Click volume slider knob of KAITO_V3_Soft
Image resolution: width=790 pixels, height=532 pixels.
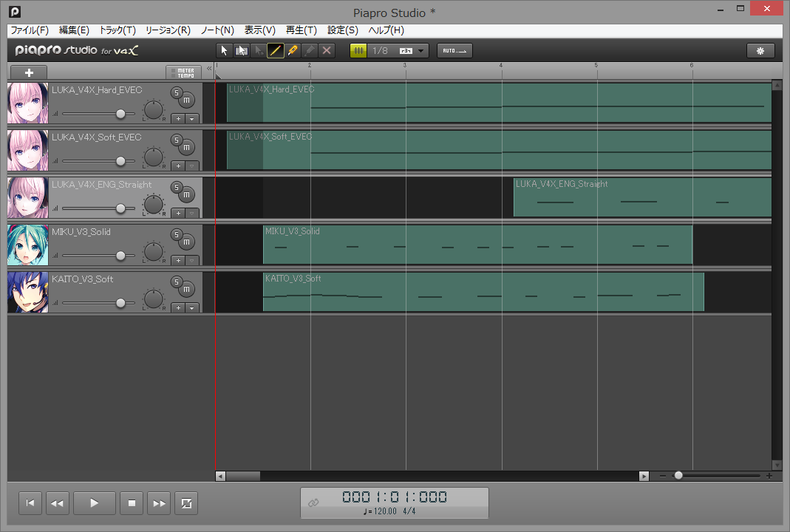click(x=120, y=303)
